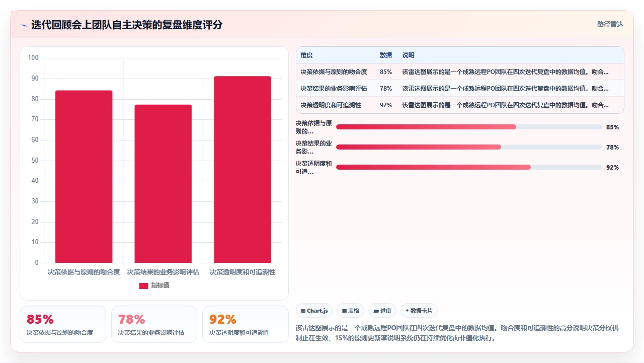Select table row 决策透明度和可追溯性

[x=460, y=105]
